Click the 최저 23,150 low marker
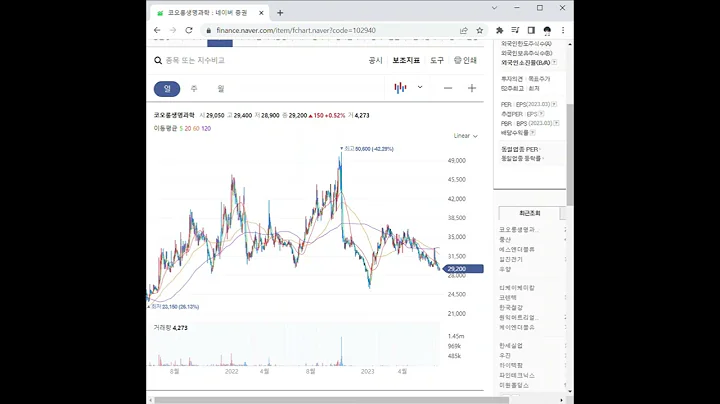The height and width of the screenshot is (404, 720). point(174,307)
